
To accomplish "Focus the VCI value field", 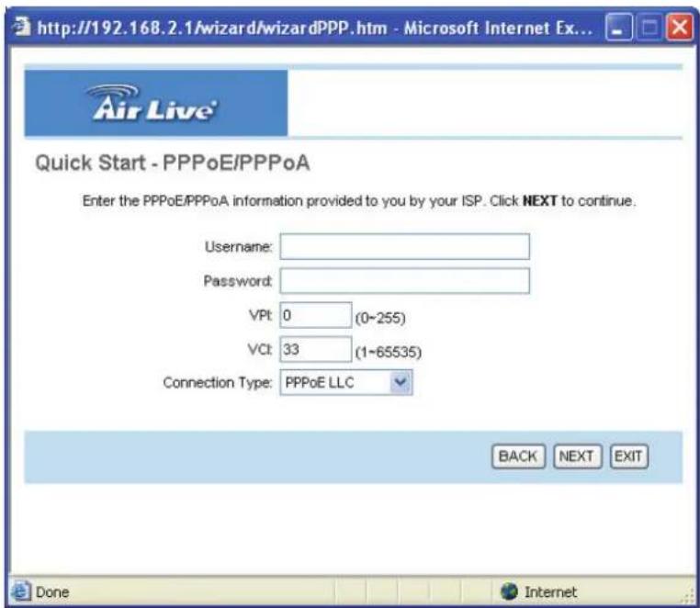I will (316, 349).
